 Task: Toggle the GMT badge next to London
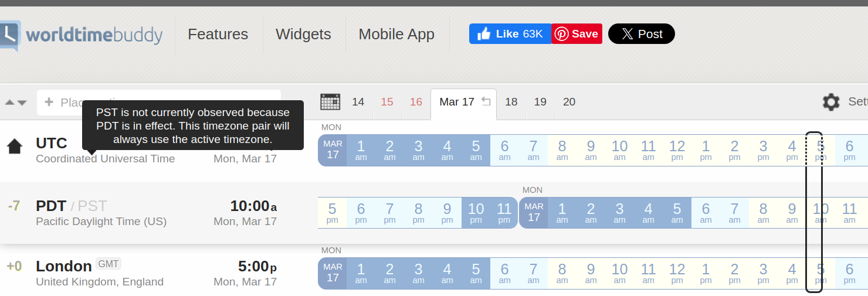[108, 264]
